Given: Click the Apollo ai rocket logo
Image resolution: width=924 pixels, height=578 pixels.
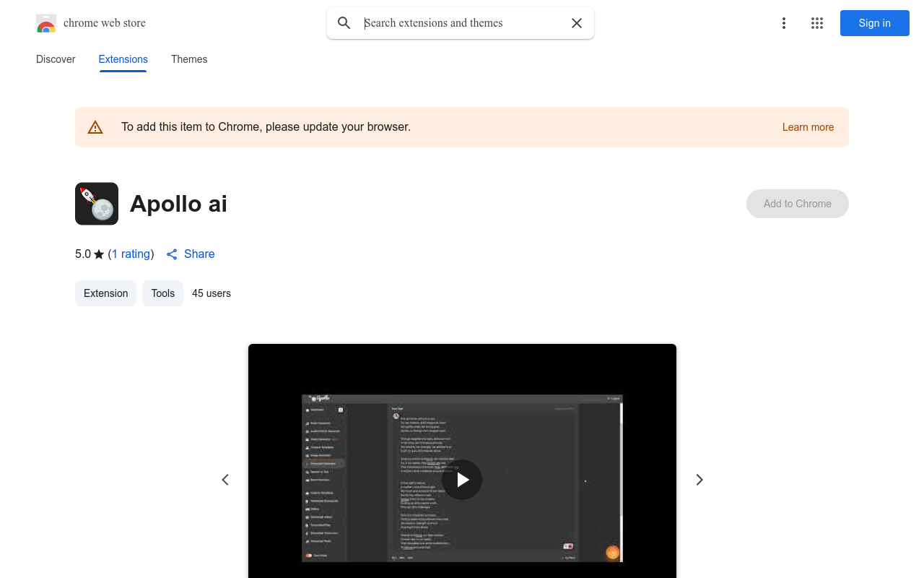Looking at the screenshot, I should (x=97, y=204).
